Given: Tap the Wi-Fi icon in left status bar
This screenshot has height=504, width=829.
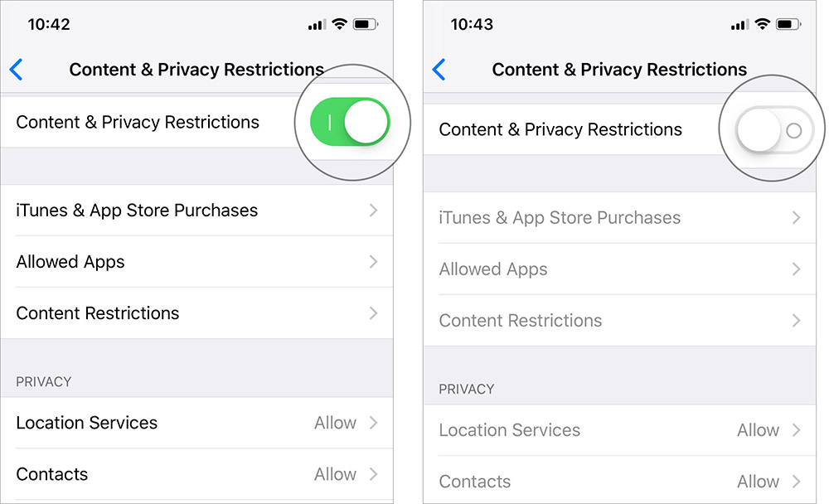Looking at the screenshot, I should pos(339,24).
